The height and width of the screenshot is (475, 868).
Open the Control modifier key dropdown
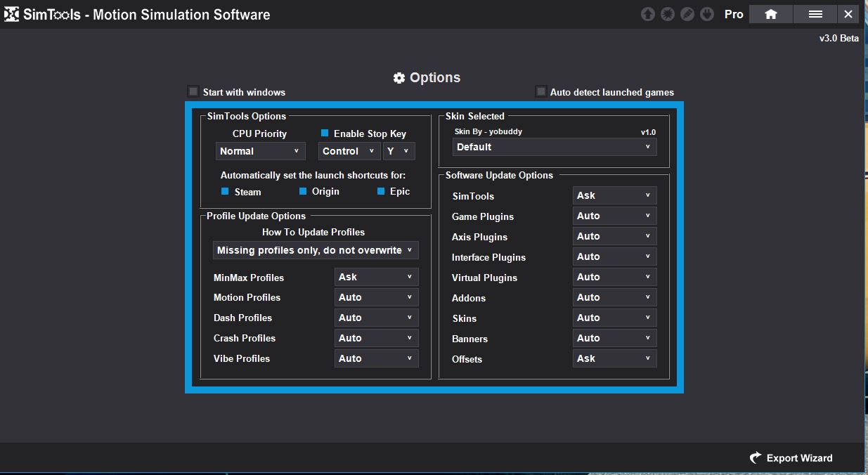[349, 151]
